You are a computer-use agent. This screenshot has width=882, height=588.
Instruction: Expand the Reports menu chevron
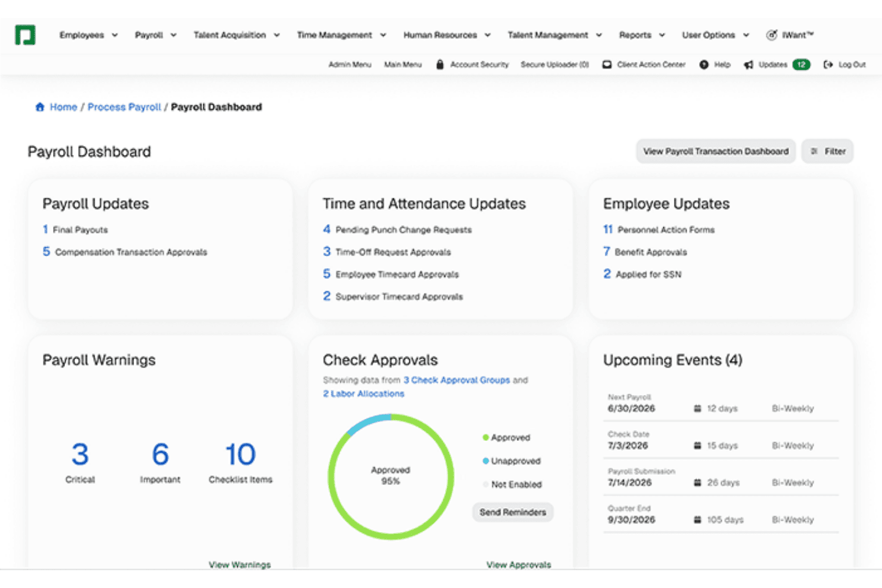point(661,35)
